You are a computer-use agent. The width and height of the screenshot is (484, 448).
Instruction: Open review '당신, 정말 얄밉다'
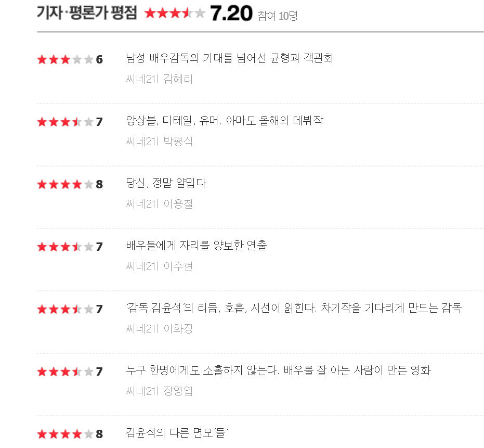pos(166,183)
